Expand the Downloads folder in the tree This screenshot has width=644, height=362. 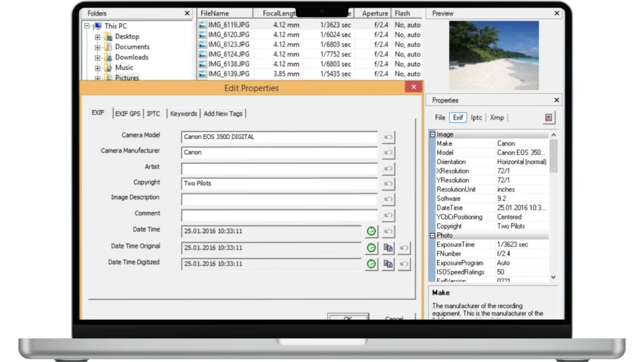click(97, 58)
